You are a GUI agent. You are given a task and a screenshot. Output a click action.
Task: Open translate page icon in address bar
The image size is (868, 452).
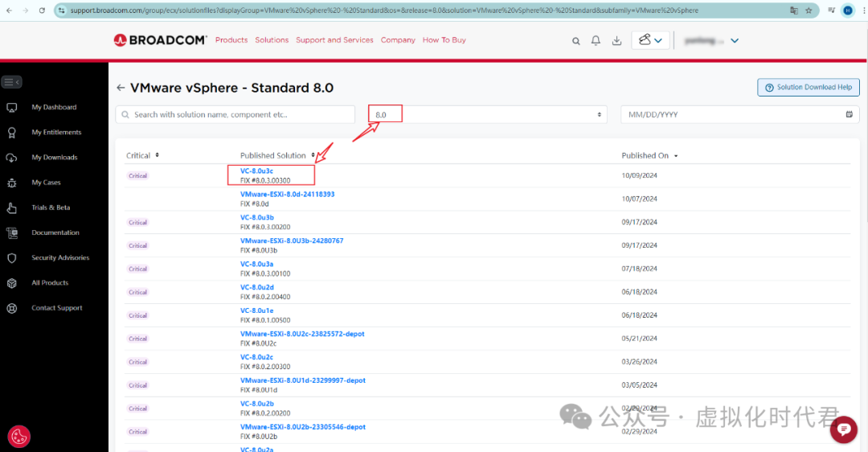(794, 10)
